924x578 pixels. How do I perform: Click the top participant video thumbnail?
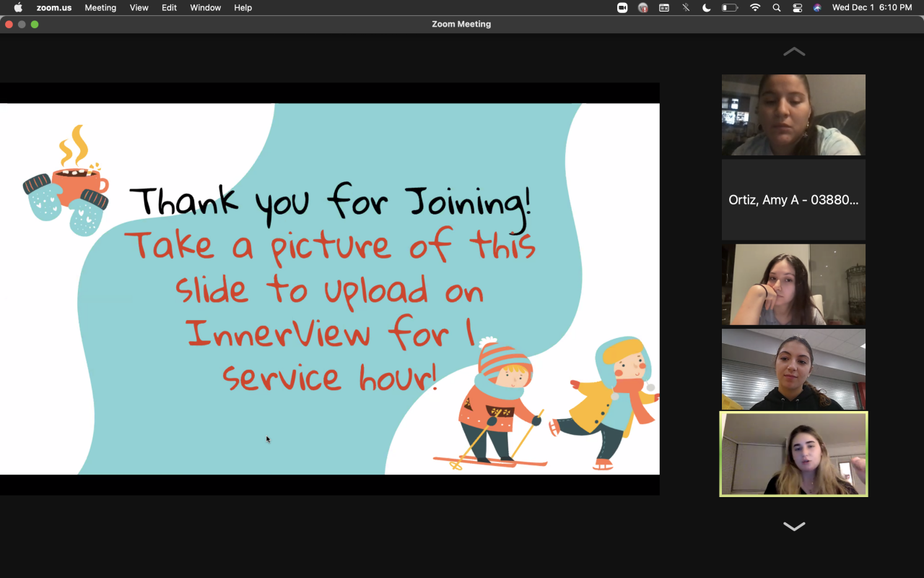793,115
